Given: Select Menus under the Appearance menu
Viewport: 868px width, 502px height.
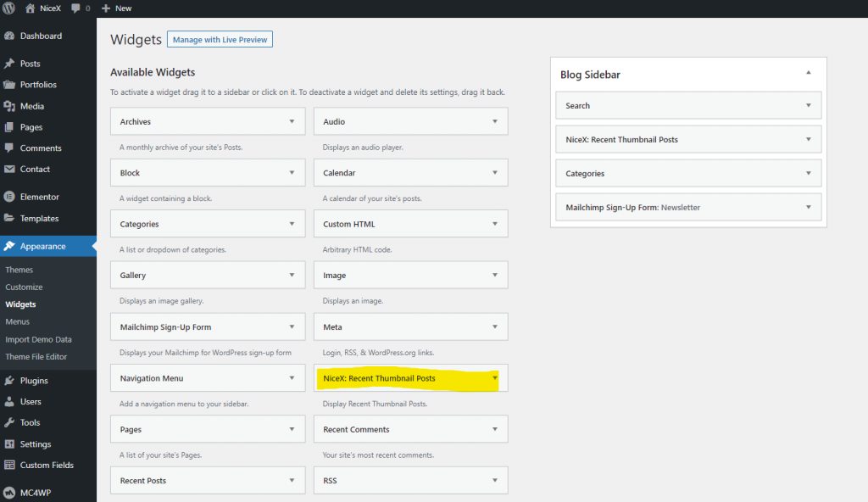Looking at the screenshot, I should (19, 321).
